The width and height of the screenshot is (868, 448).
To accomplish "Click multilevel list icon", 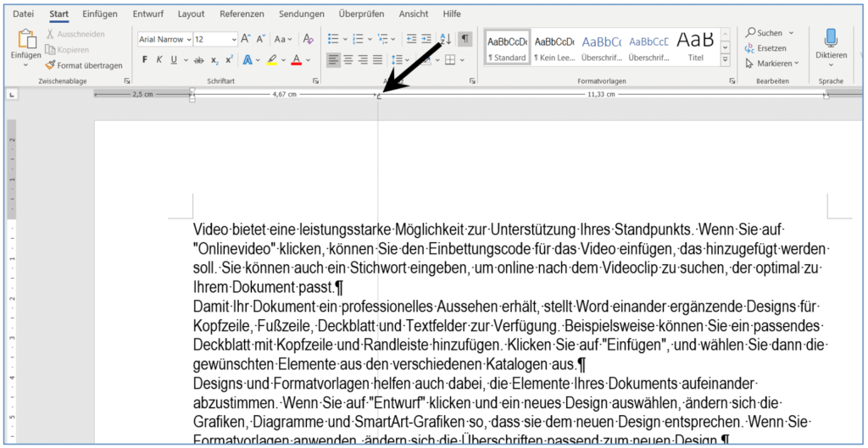I will 382,39.
